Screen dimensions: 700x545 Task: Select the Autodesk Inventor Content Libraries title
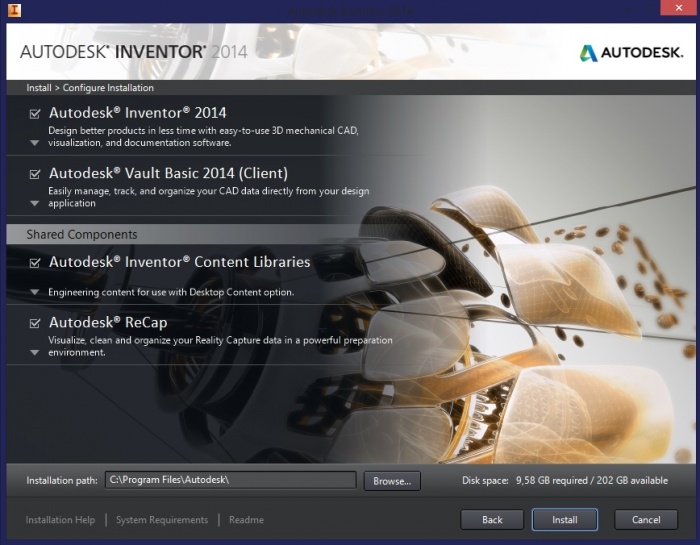pyautogui.click(x=179, y=262)
